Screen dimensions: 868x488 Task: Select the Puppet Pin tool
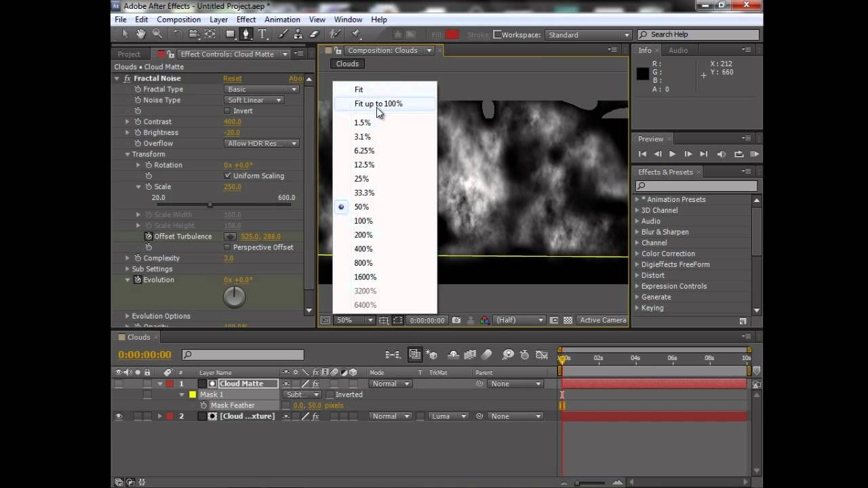pyautogui.click(x=356, y=34)
